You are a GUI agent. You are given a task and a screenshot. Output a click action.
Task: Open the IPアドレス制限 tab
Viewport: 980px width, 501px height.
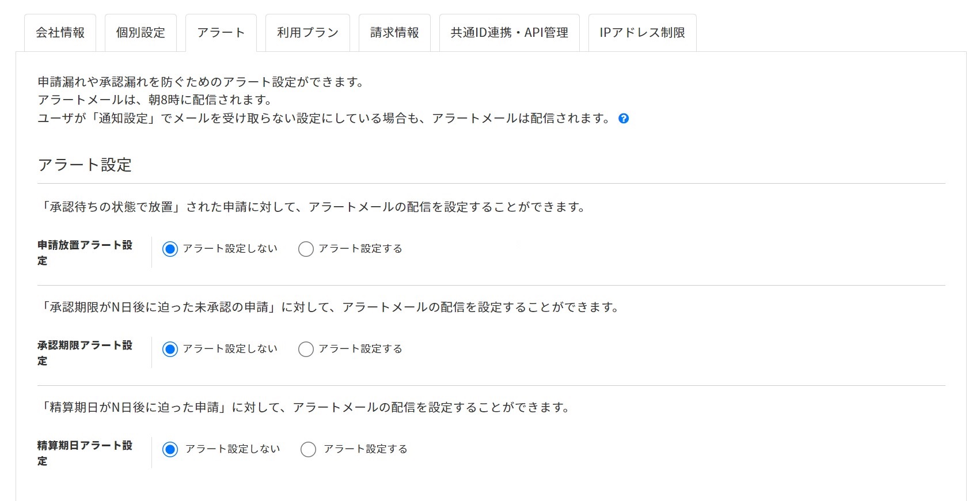[642, 33]
